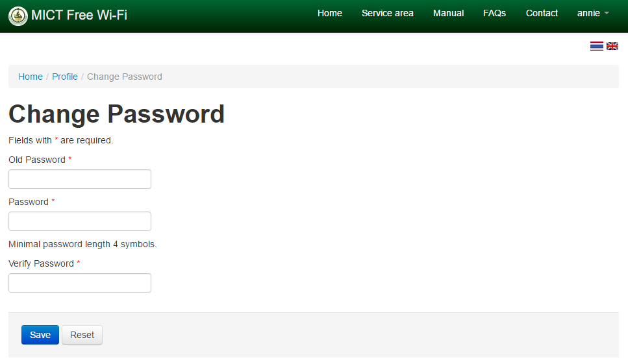Viewport: 628px width, 364px height.
Task: Focus the new Password input field
Action: pyautogui.click(x=80, y=221)
